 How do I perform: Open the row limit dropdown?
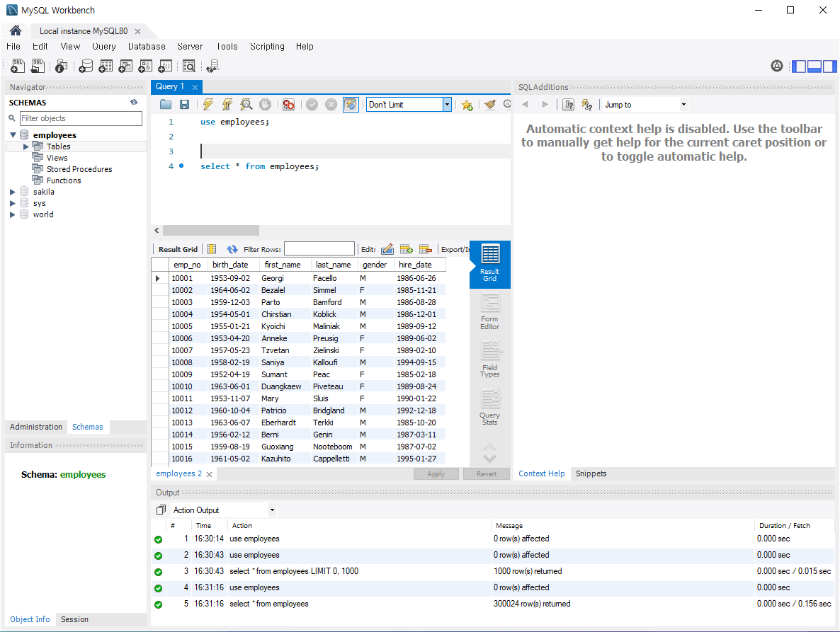448,104
